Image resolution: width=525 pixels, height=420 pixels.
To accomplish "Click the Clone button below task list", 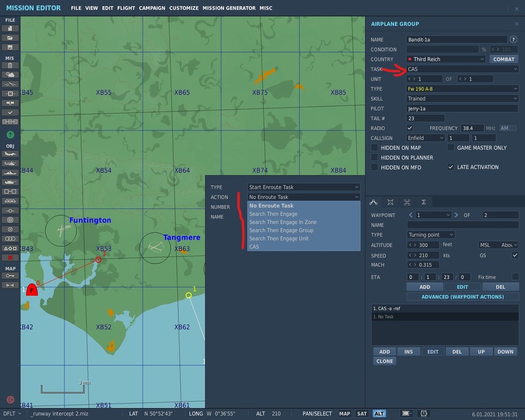I will 384,361.
